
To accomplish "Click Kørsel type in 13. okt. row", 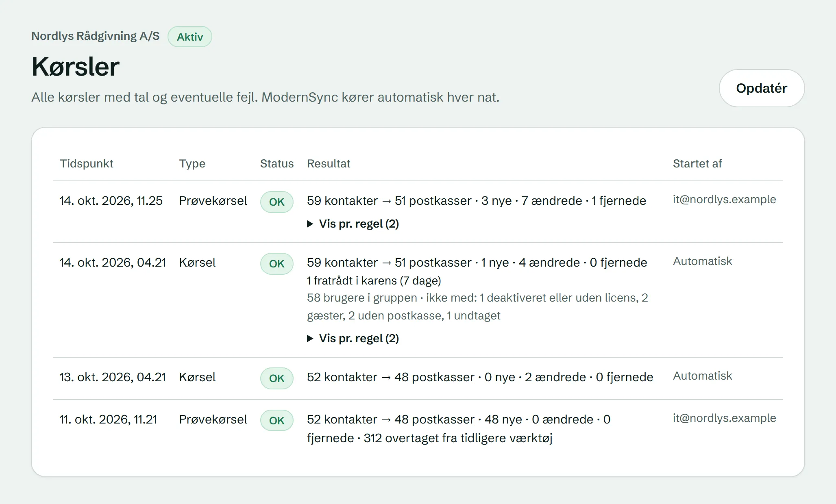I will tap(197, 377).
